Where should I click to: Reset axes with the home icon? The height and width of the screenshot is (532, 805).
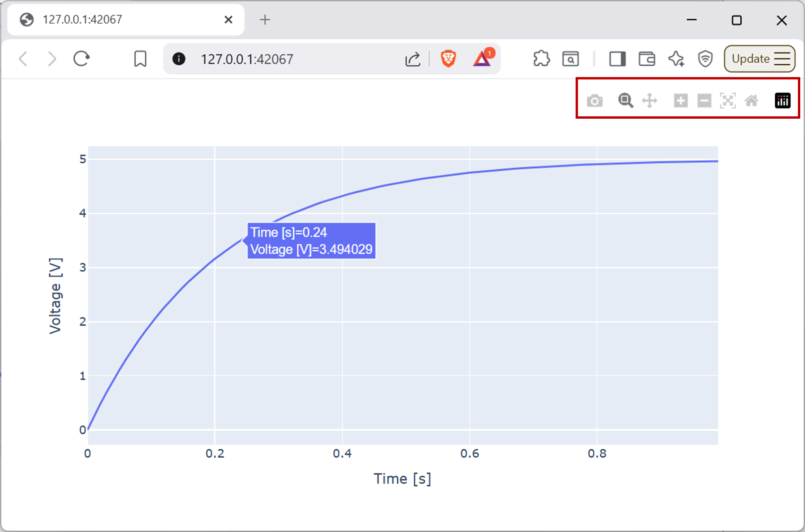click(x=752, y=100)
